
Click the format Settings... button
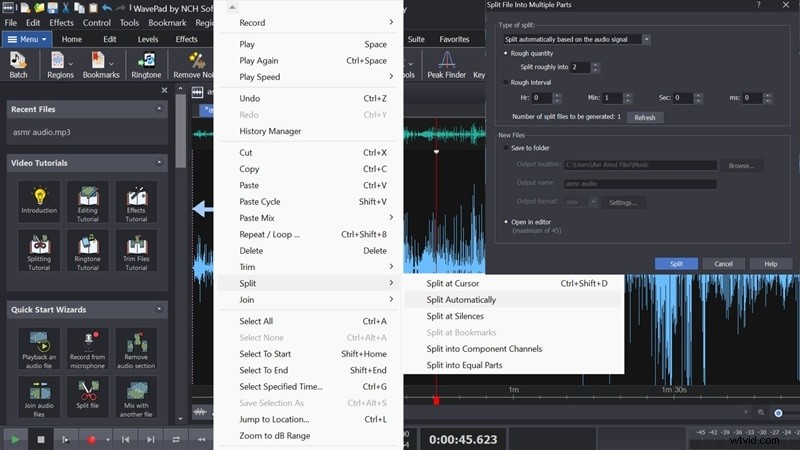coord(623,203)
